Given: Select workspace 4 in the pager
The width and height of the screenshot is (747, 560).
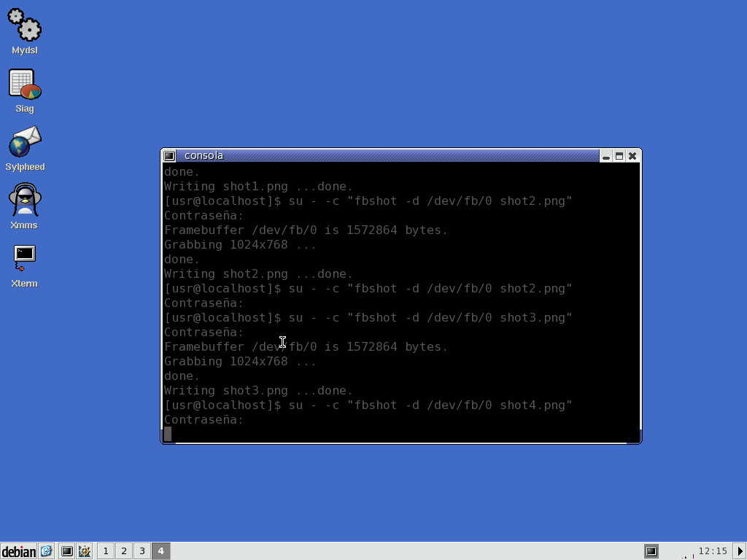Looking at the screenshot, I should (x=160, y=551).
